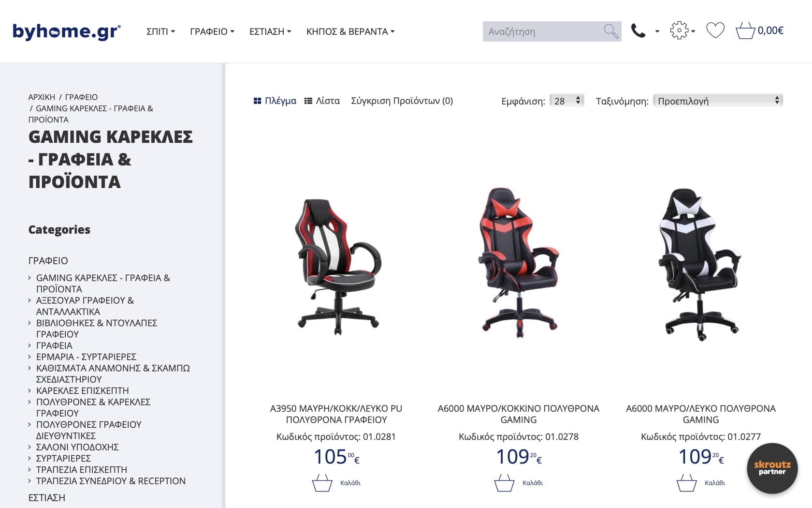Screen dimensions: 812x508
Task: Select ΣΥΡΤΑΡΙΕΡΕΣ category in sidebar
Action: [x=63, y=458]
